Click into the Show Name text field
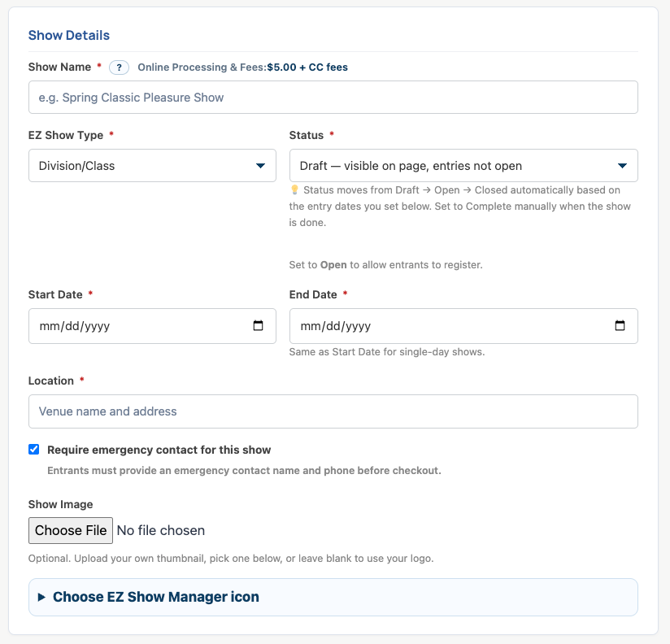The image size is (670, 644). (333, 98)
